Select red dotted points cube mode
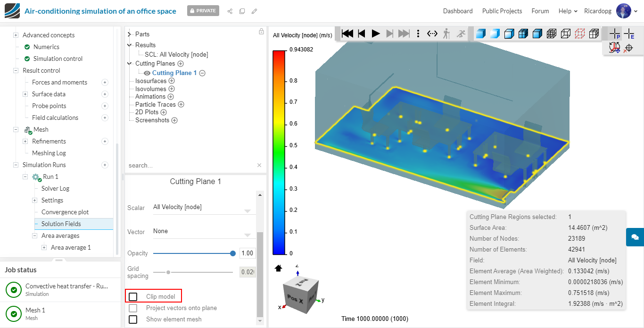The image size is (644, 328). pos(580,34)
